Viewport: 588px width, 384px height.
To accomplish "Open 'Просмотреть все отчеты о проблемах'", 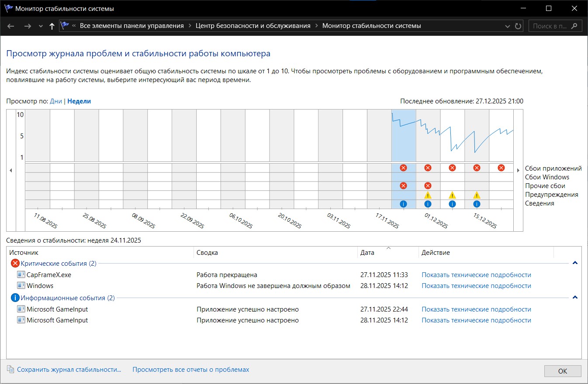I will coord(191,370).
